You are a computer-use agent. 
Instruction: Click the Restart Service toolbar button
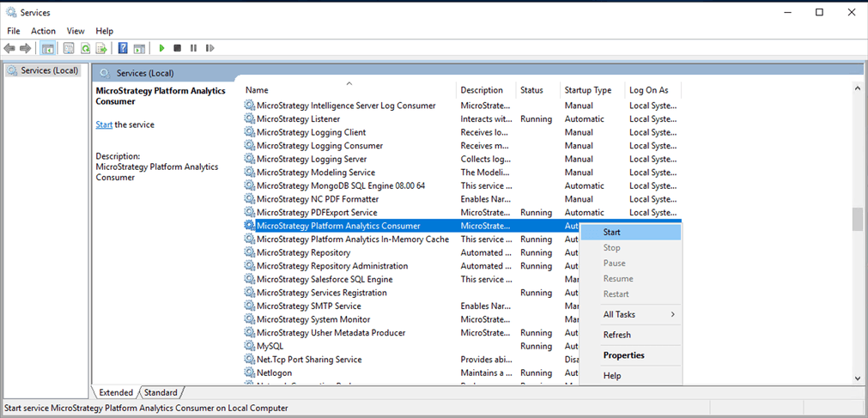(x=209, y=48)
